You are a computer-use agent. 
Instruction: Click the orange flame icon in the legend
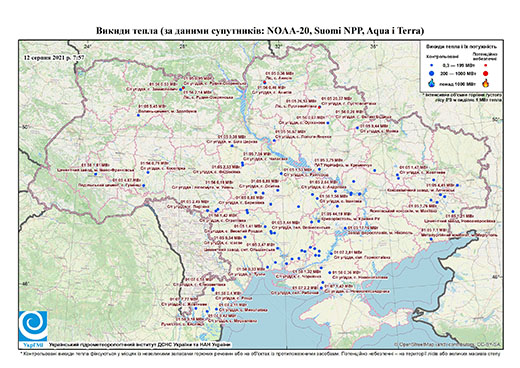(x=485, y=83)
